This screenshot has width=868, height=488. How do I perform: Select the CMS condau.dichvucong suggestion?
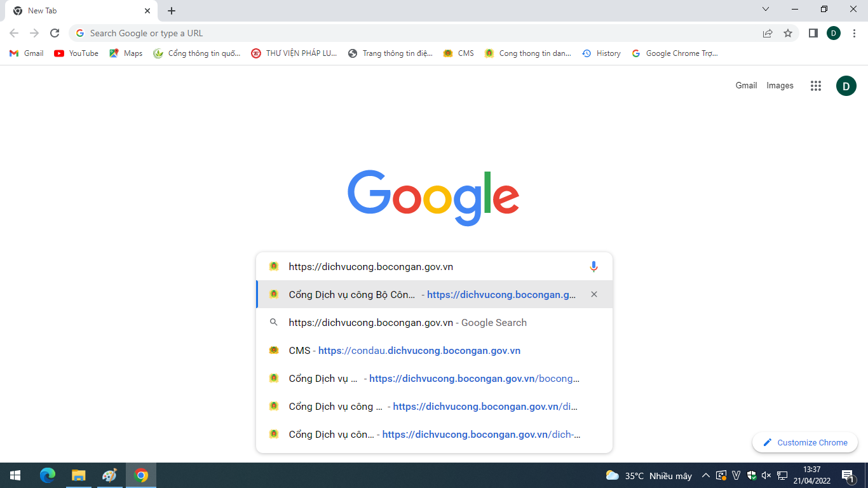tap(434, 350)
